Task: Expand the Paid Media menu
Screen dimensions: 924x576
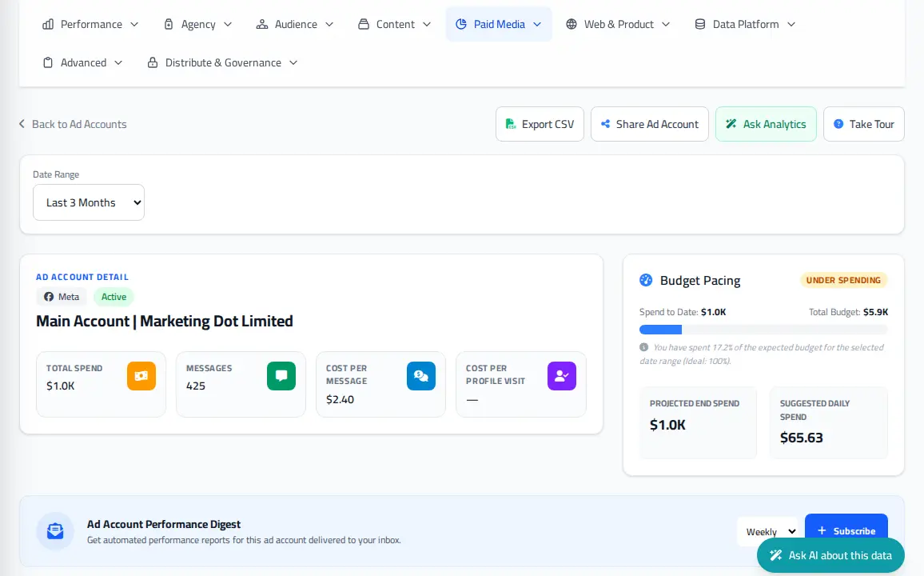Action: [x=499, y=24]
